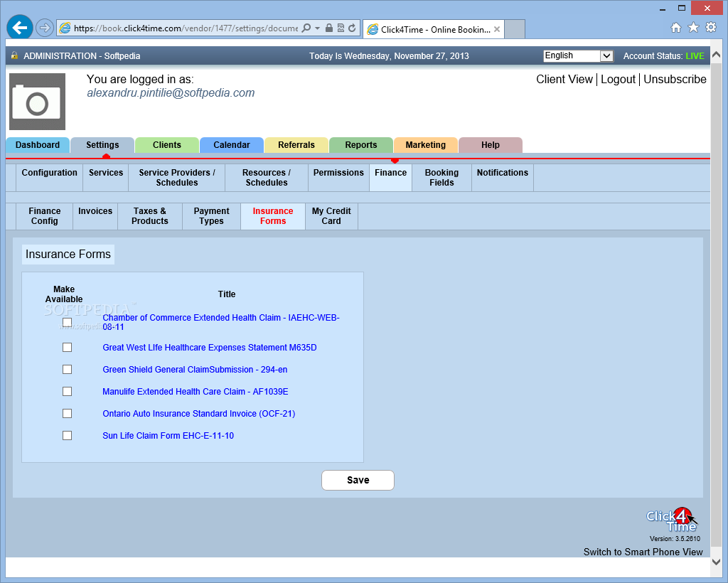Viewport: 728px width, 583px height.
Task: Go to Permissions settings
Action: click(338, 177)
